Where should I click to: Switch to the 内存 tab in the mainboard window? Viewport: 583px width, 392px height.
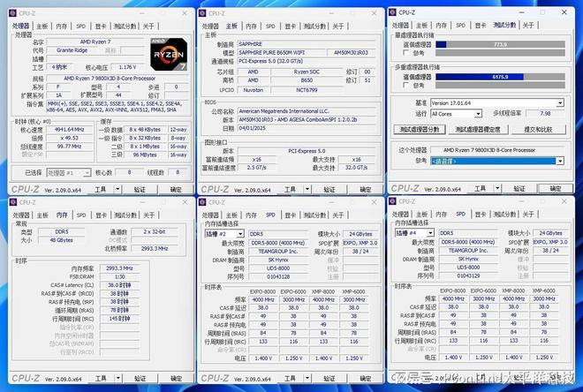(251, 26)
